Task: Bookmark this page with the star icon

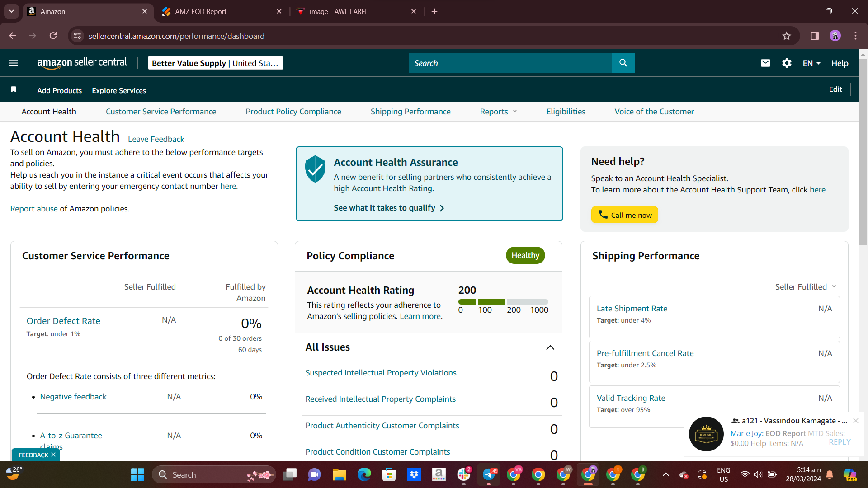Action: (787, 36)
